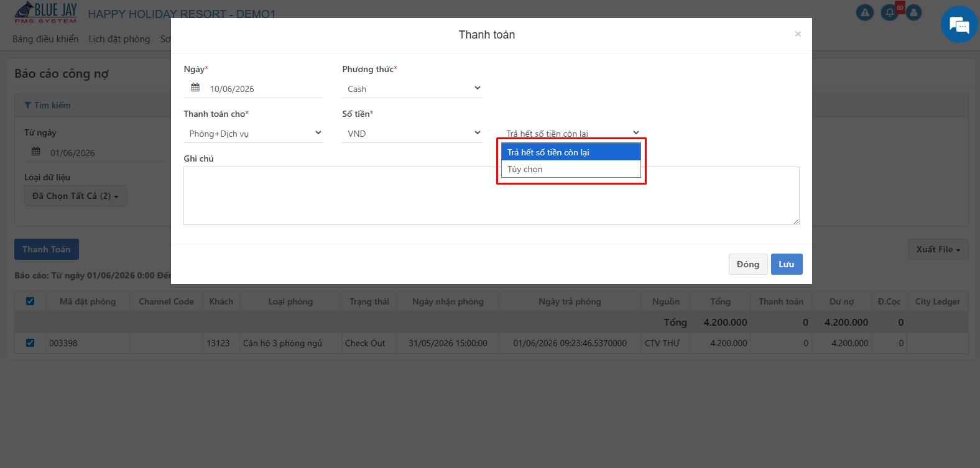Save payment with the Lưu button
Screen dimensions: 980x468
point(787,264)
